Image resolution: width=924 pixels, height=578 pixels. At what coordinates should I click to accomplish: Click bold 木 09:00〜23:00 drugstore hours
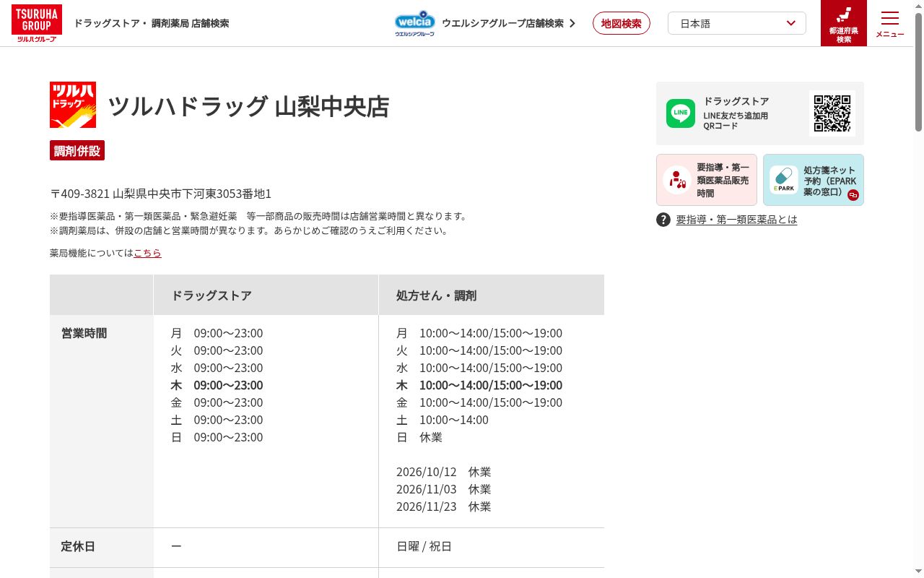coord(217,385)
